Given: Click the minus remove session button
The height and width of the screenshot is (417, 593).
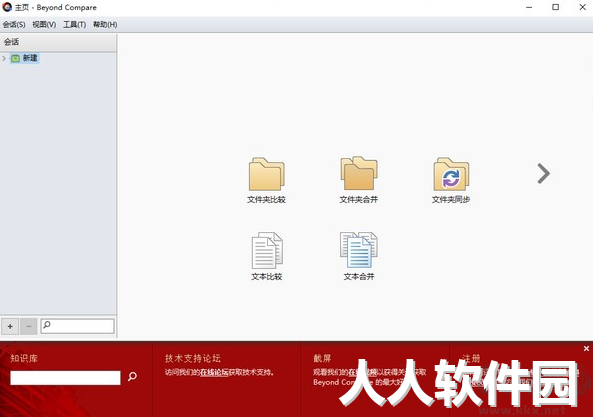Looking at the screenshot, I should (29, 326).
